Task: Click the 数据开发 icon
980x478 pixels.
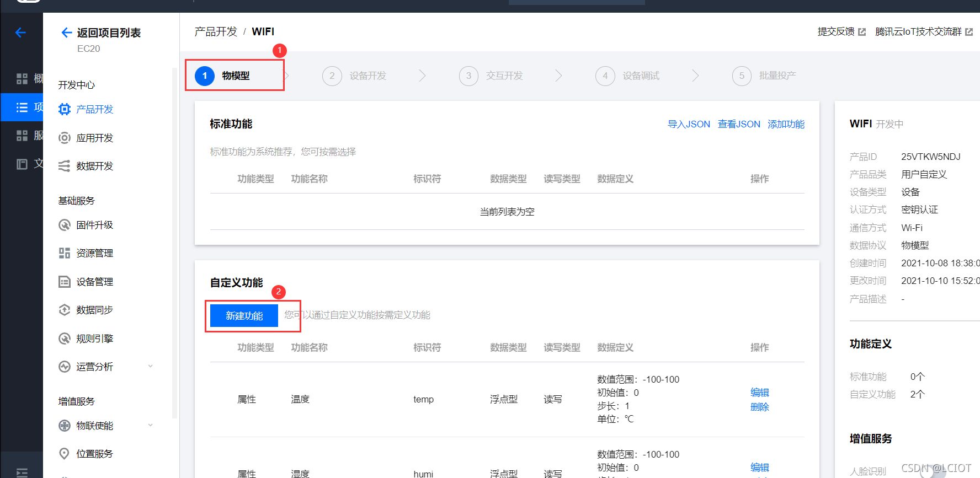Action: (x=65, y=166)
